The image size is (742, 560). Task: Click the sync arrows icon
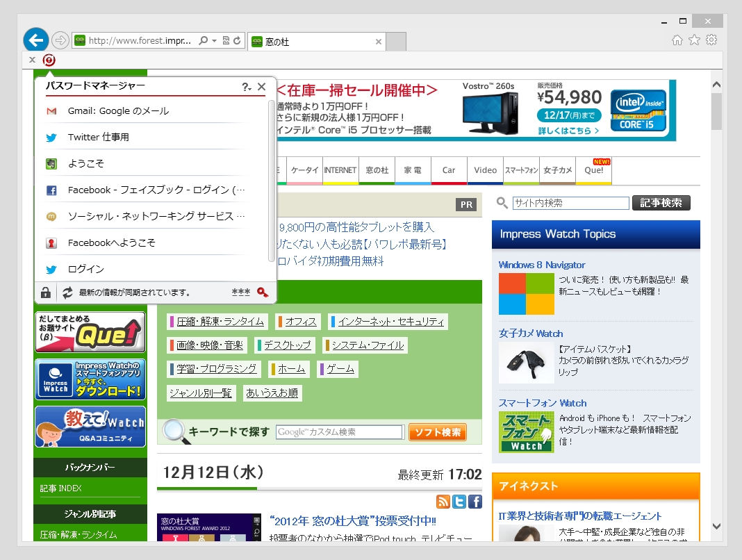pos(67,293)
